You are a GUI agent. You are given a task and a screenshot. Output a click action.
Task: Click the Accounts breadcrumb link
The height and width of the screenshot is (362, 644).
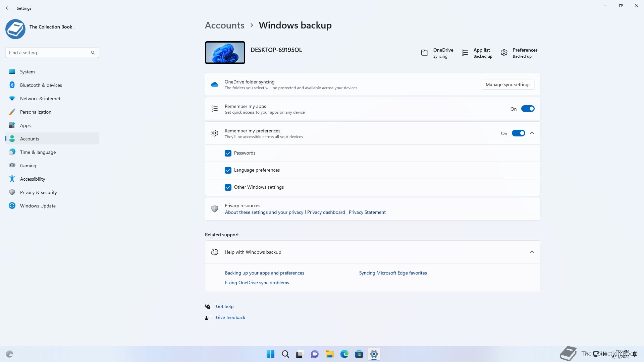[225, 25]
